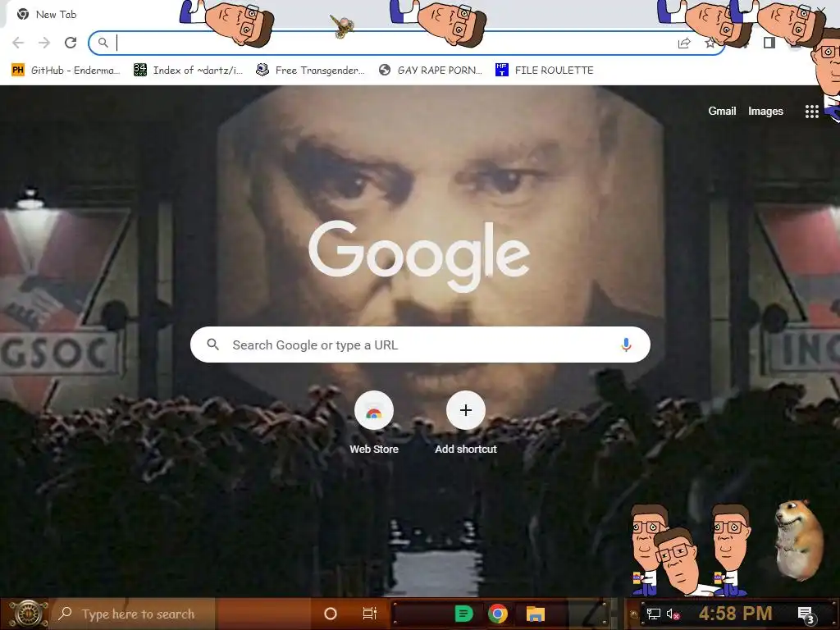This screenshot has height=630, width=840.
Task: Open the FILE ROULETTE bookmark
Action: pyautogui.click(x=545, y=71)
